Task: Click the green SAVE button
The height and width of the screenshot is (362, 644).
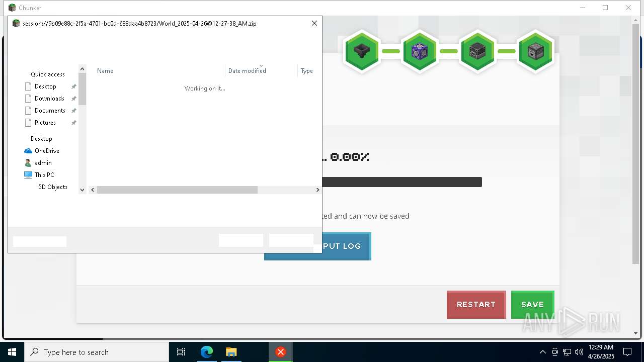Action: [532, 305]
